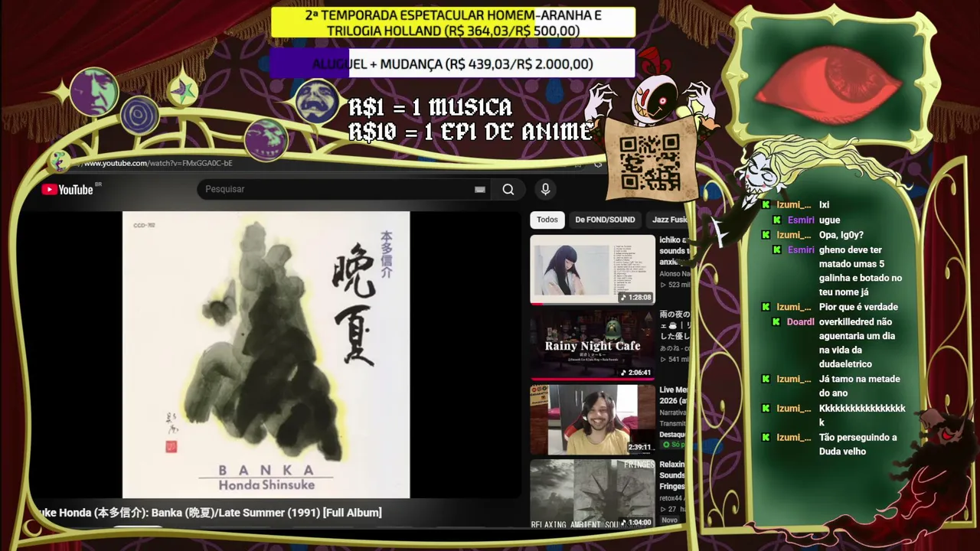This screenshot has width=980, height=551.
Task: Open the 'Relaxing Ambient Sounds' Fringes thumbnail
Action: click(x=593, y=494)
